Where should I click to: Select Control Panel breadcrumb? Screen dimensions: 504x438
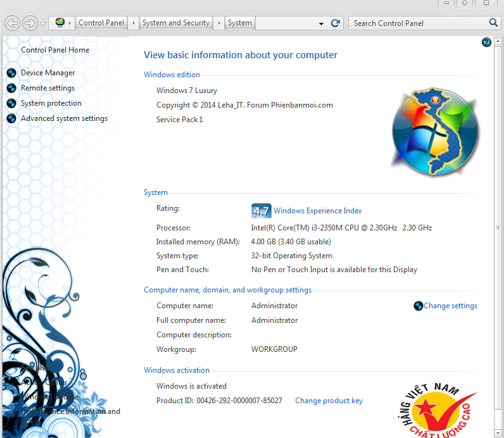coord(101,23)
